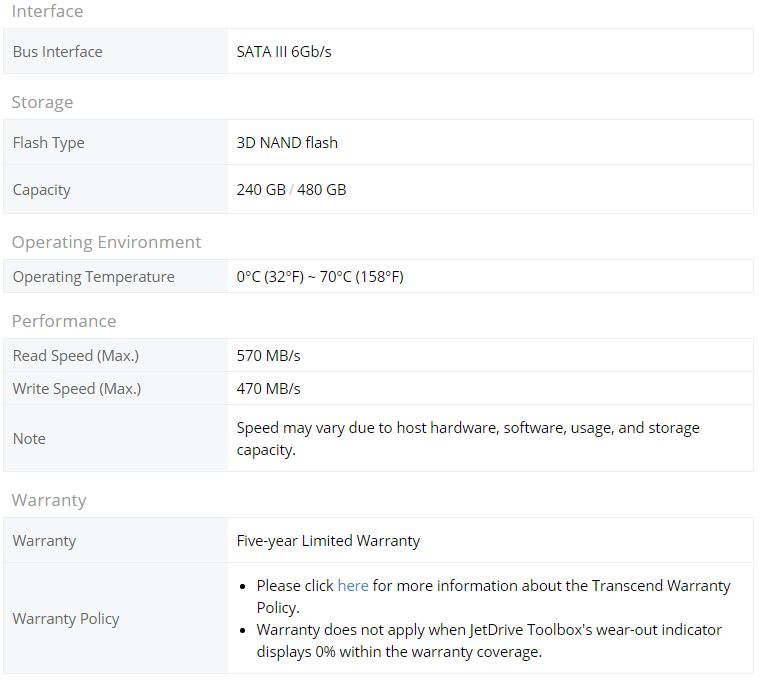
Task: Select the Warranty Policy row label
Action: pyautogui.click(x=66, y=619)
